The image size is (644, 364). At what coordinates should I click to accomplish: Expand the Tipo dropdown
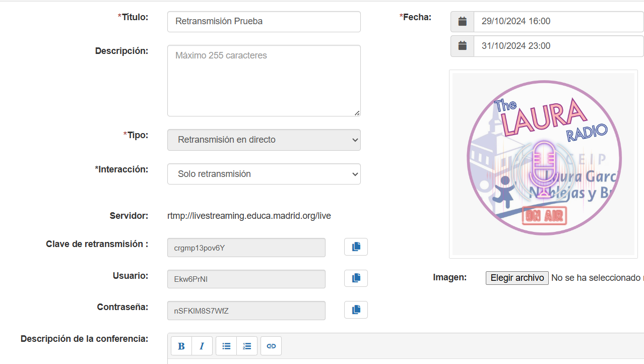(x=264, y=140)
